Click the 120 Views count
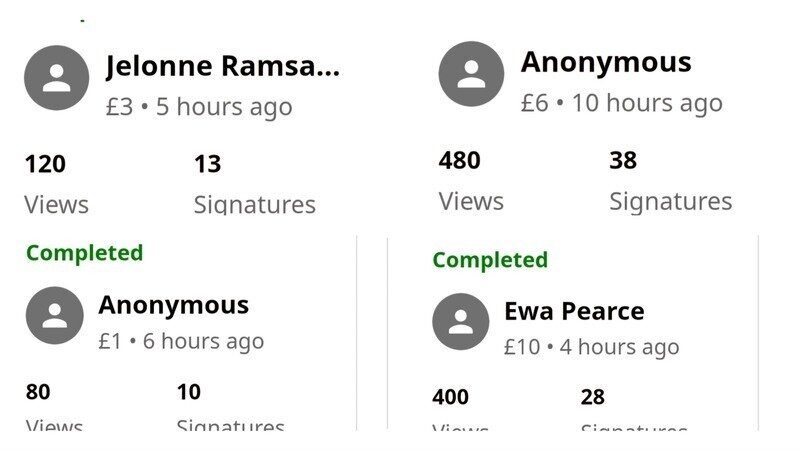The image size is (800, 450). 45,164
